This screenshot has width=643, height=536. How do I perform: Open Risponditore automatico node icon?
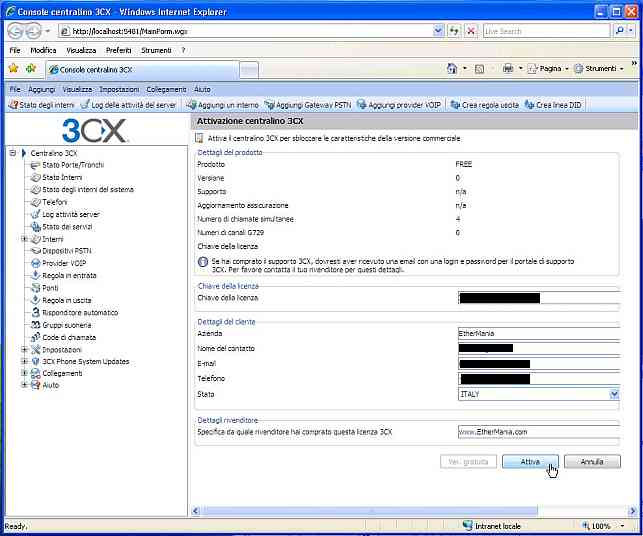coord(36,312)
